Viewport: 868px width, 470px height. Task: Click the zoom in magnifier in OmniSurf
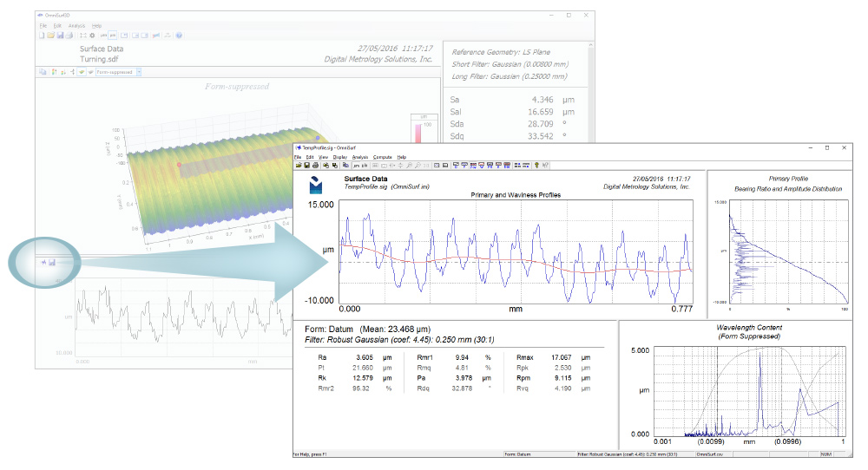point(408,165)
